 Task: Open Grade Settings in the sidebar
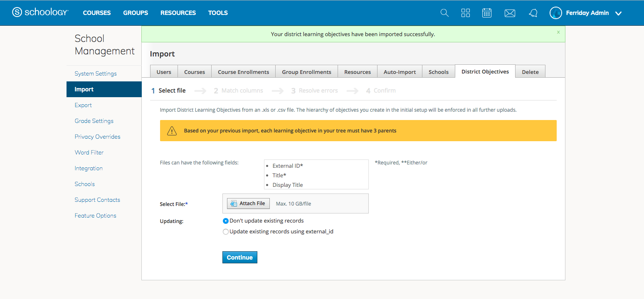coord(94,121)
